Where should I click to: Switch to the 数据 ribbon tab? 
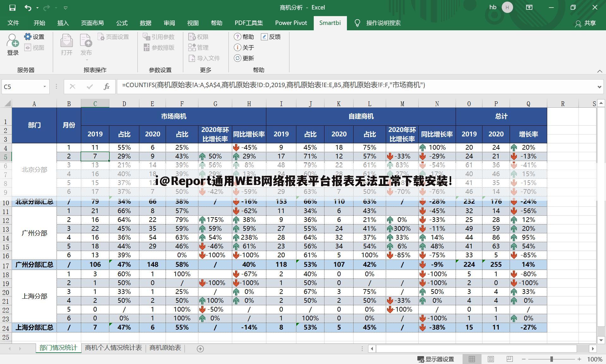(x=146, y=23)
